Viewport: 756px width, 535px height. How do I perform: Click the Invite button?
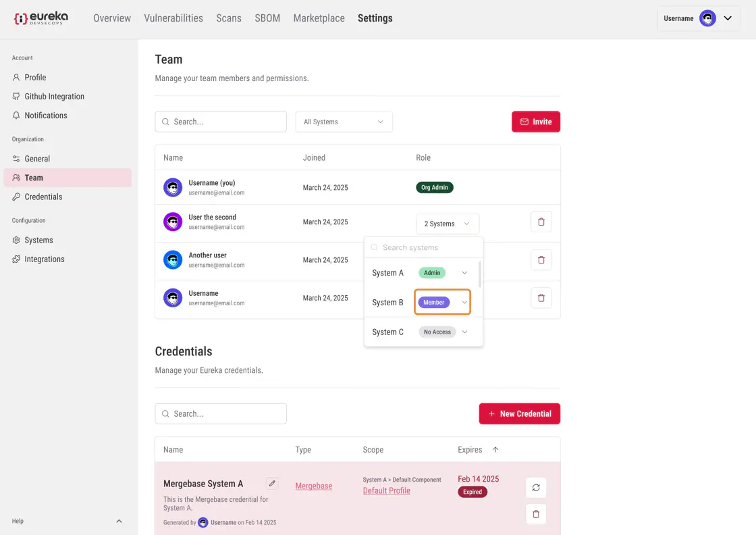(x=535, y=122)
